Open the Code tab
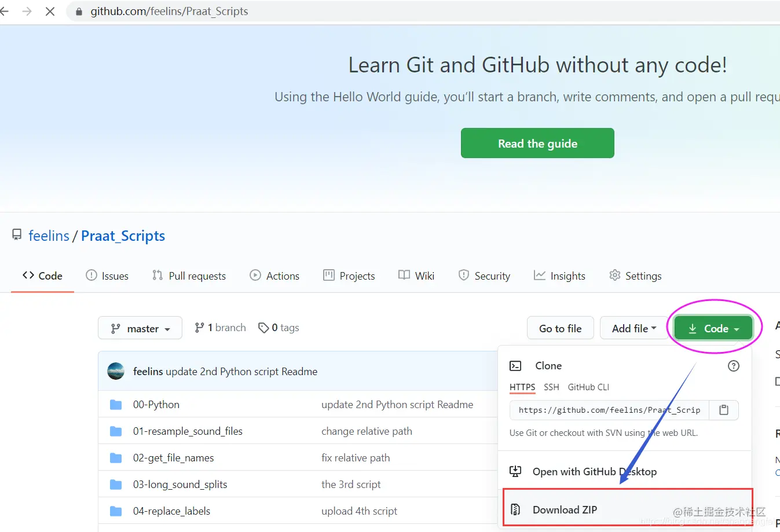 42,276
